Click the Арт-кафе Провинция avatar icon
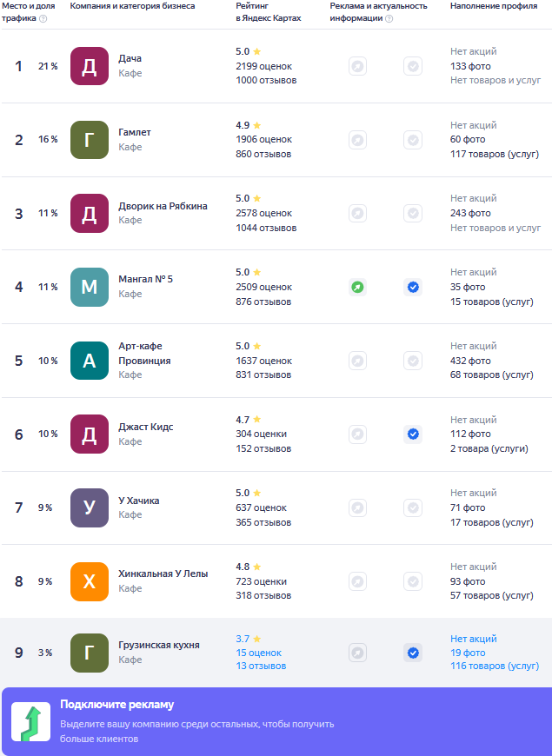The width and height of the screenshot is (552, 756). [x=90, y=361]
